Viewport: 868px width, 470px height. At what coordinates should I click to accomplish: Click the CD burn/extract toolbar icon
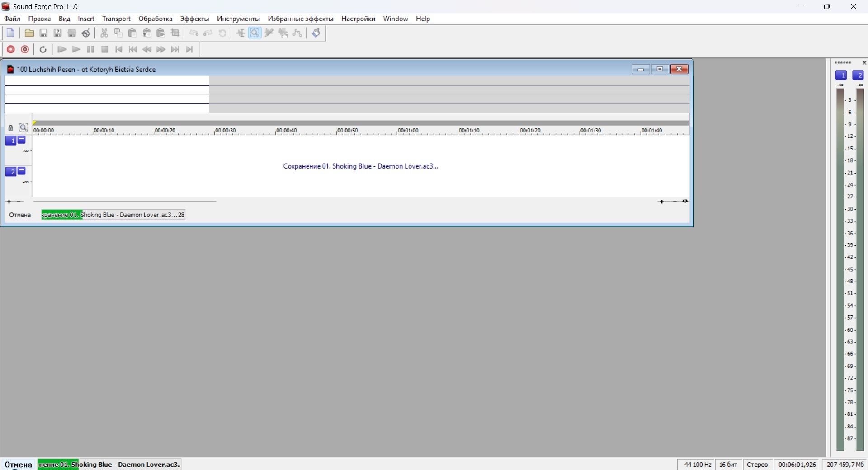(86, 33)
